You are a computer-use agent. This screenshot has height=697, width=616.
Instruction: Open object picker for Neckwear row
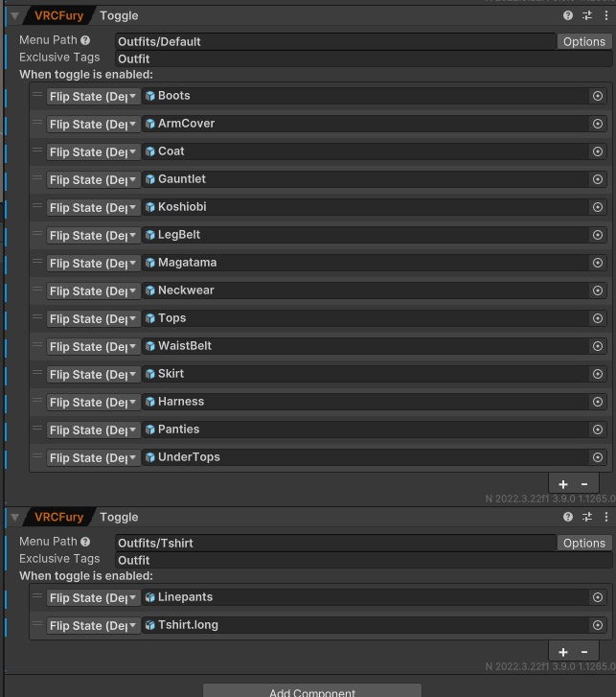click(598, 290)
